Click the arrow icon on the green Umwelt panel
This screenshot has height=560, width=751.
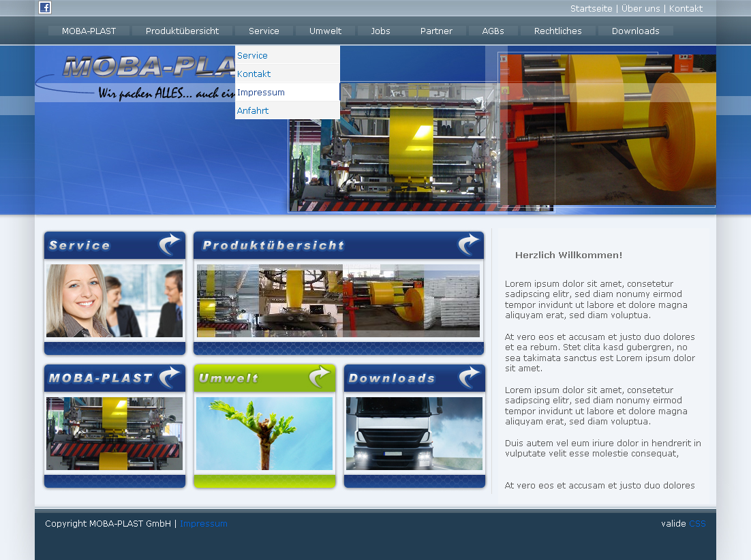coord(319,377)
